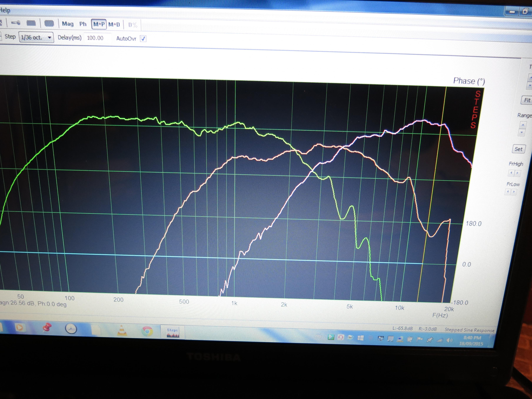Uncheck the AutoOvr checkbox
The width and height of the screenshot is (532, 399).
tap(143, 39)
